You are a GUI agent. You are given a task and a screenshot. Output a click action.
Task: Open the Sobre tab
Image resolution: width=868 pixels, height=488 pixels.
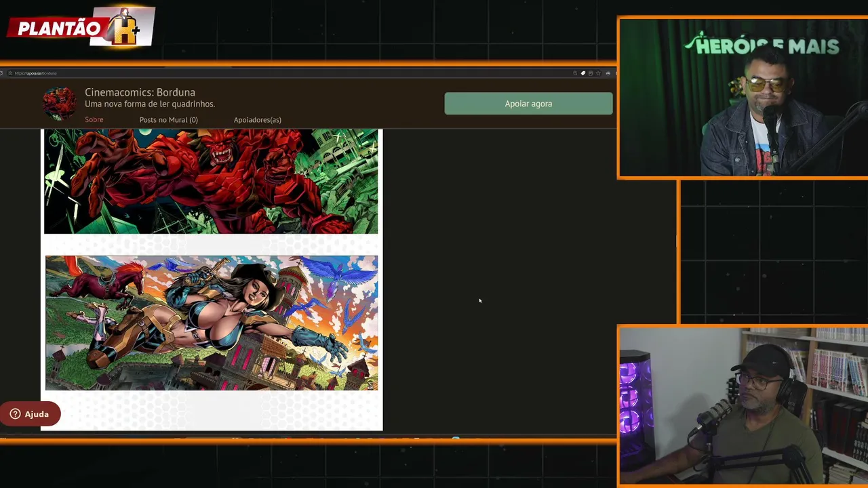click(x=94, y=120)
